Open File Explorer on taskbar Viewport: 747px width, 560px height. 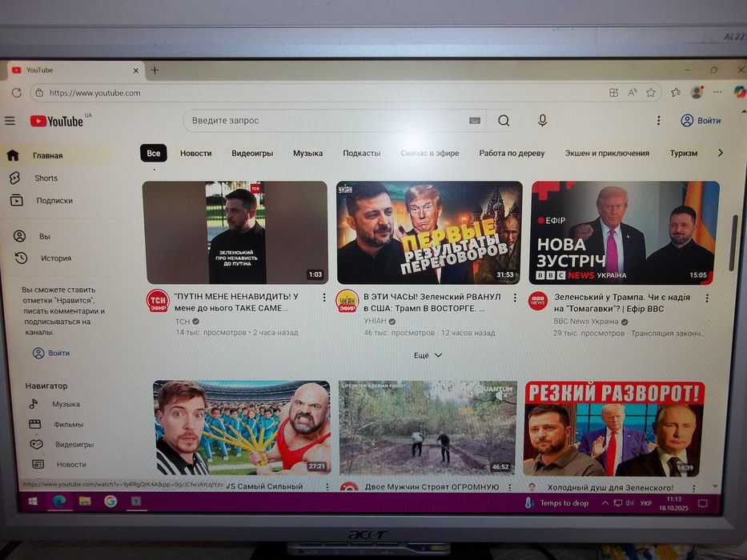tap(85, 501)
